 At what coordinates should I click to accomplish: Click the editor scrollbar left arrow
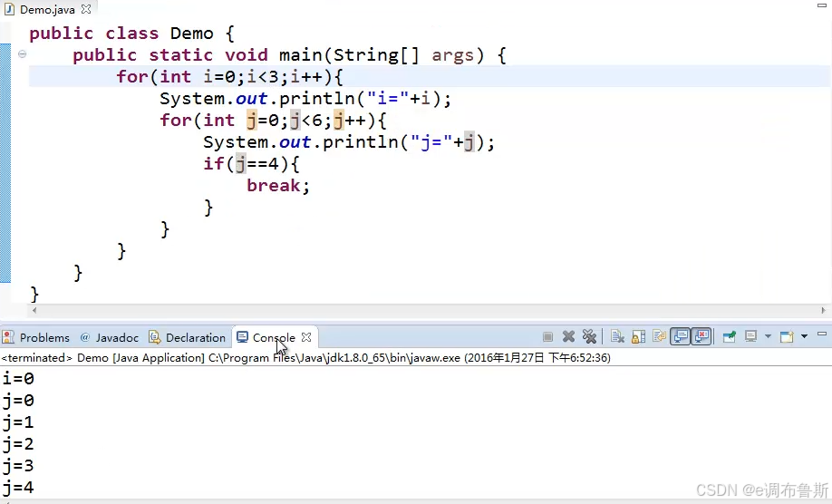click(x=34, y=310)
